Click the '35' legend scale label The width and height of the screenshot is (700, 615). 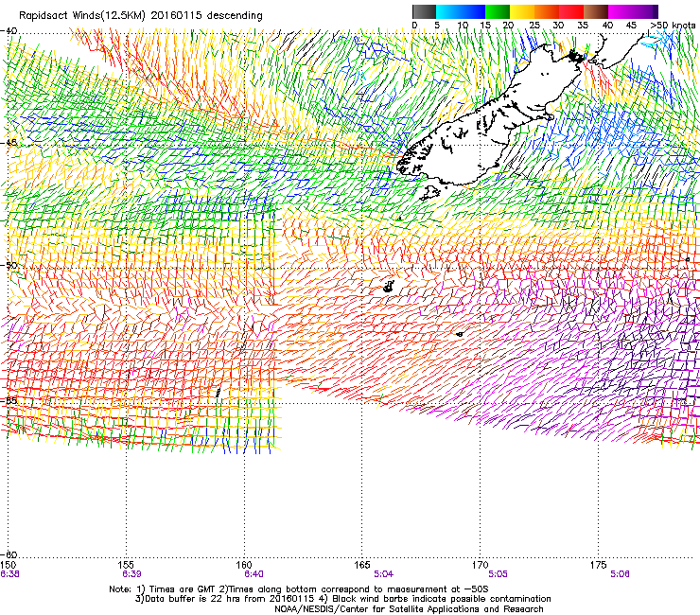tap(583, 25)
